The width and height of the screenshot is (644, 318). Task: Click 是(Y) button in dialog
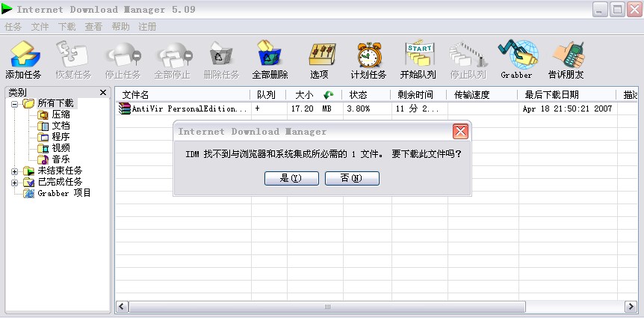click(291, 178)
